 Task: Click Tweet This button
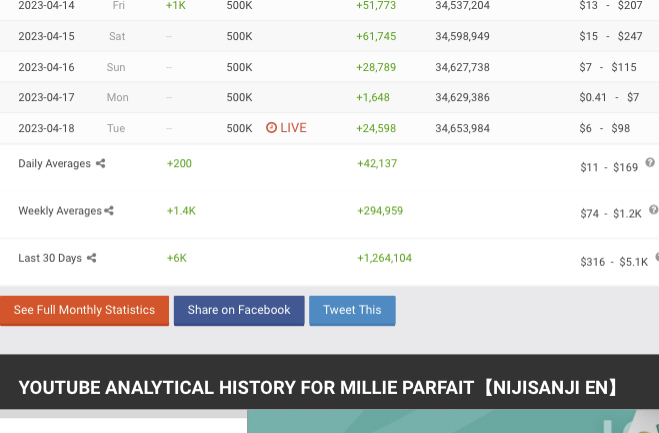click(352, 311)
